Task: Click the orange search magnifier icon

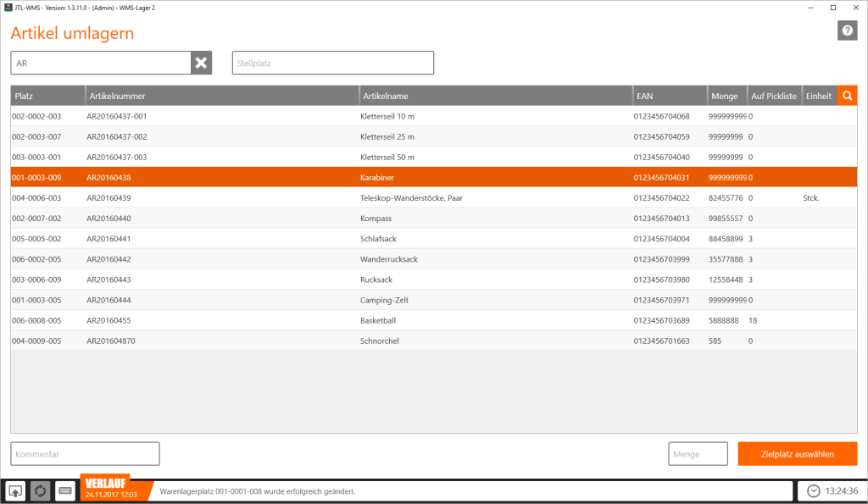Action: point(847,96)
